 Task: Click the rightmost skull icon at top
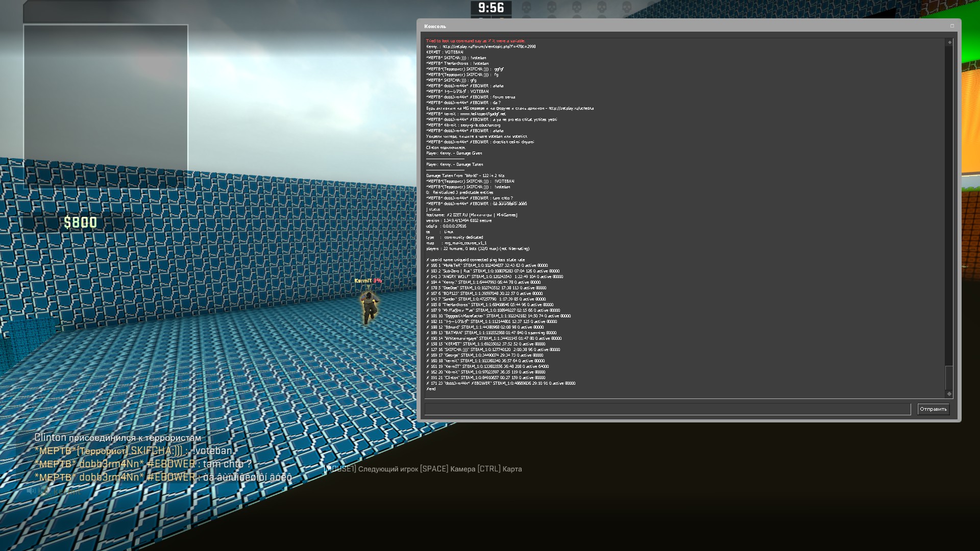tap(627, 8)
